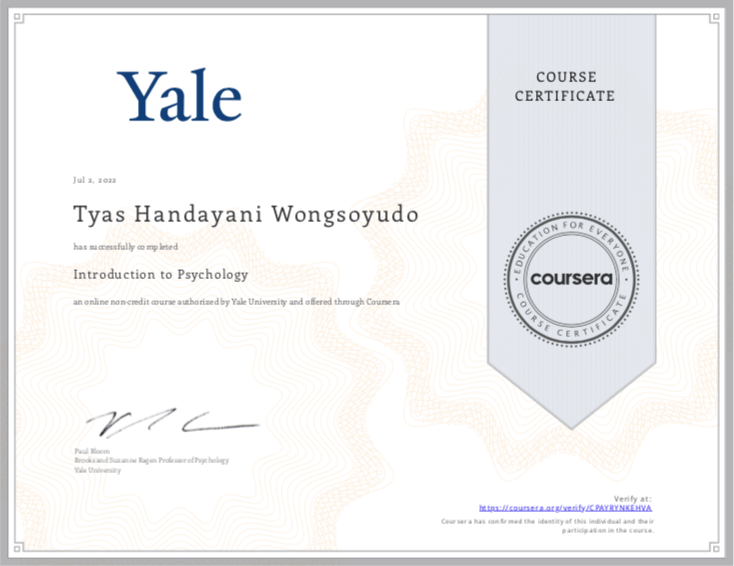Click the top-left corner ornament of the border
The image size is (734, 566).
(14, 13)
